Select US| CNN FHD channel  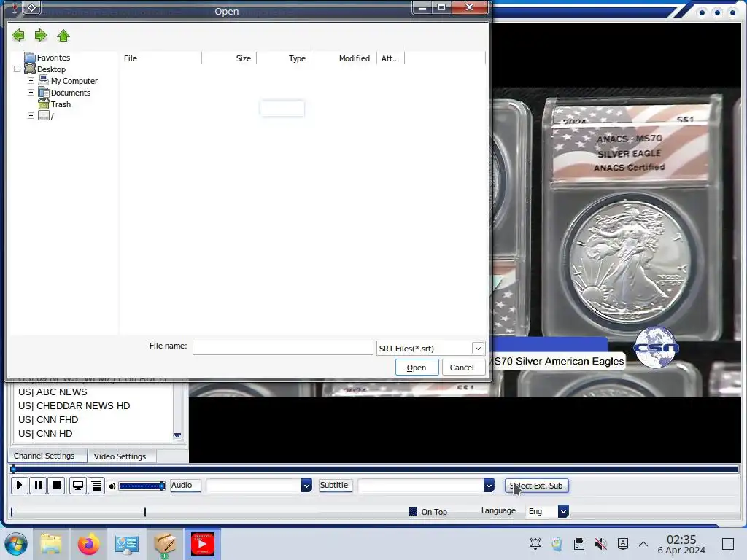pyautogui.click(x=48, y=419)
